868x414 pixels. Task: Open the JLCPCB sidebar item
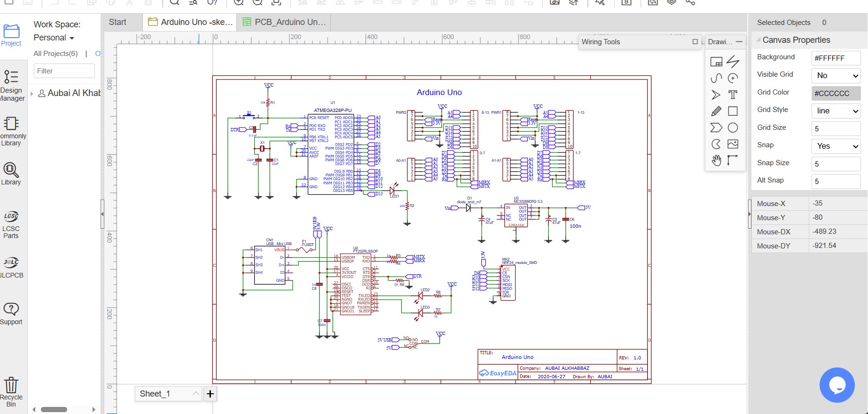(11, 268)
